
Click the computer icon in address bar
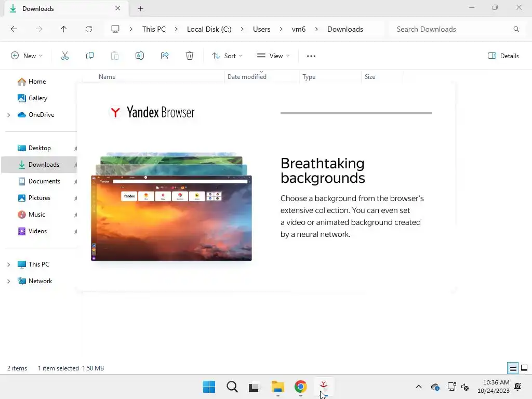coord(115,29)
